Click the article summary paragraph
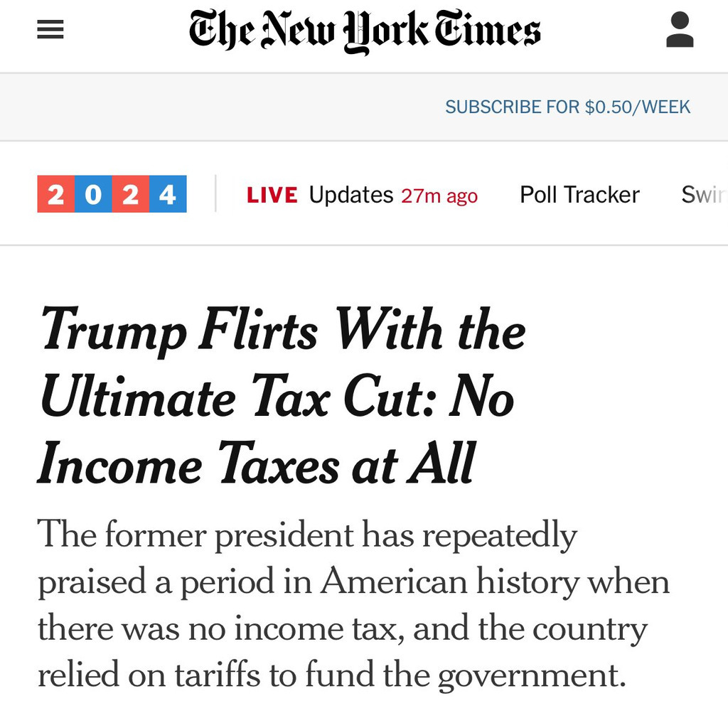Image resolution: width=728 pixels, height=713 pixels. coord(353,604)
